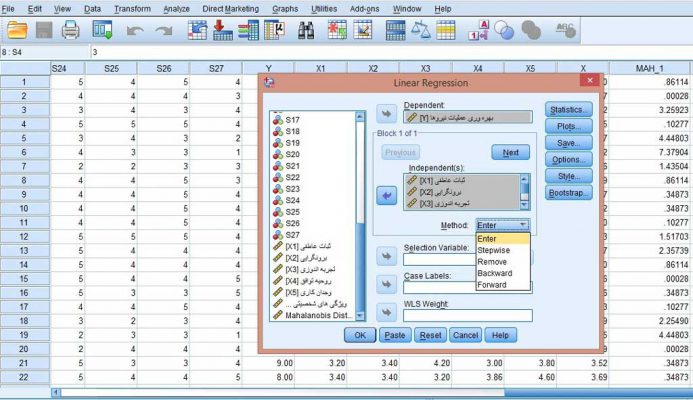This screenshot has height=400, width=693.
Task: Run descriptive statistics toolbar icon
Action: coord(274,30)
